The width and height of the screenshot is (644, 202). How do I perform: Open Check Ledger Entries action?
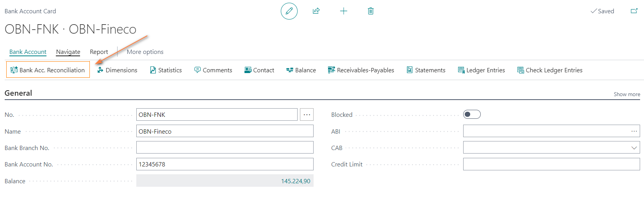click(x=550, y=70)
